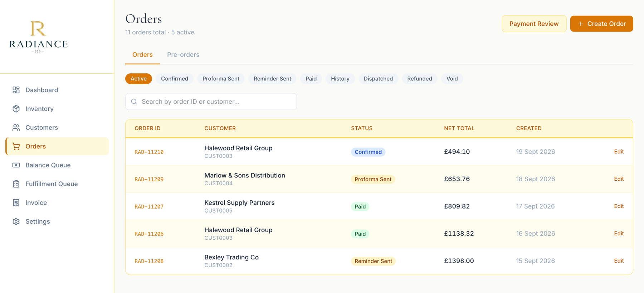Open order ID RAD-11207
Viewport: 644px width, 293px height.
(x=149, y=206)
